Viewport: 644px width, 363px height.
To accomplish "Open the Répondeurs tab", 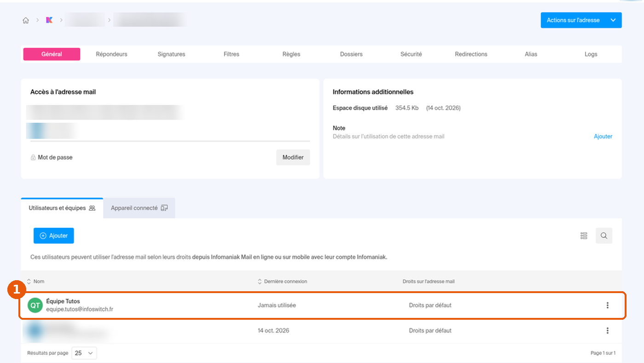I will (x=111, y=54).
